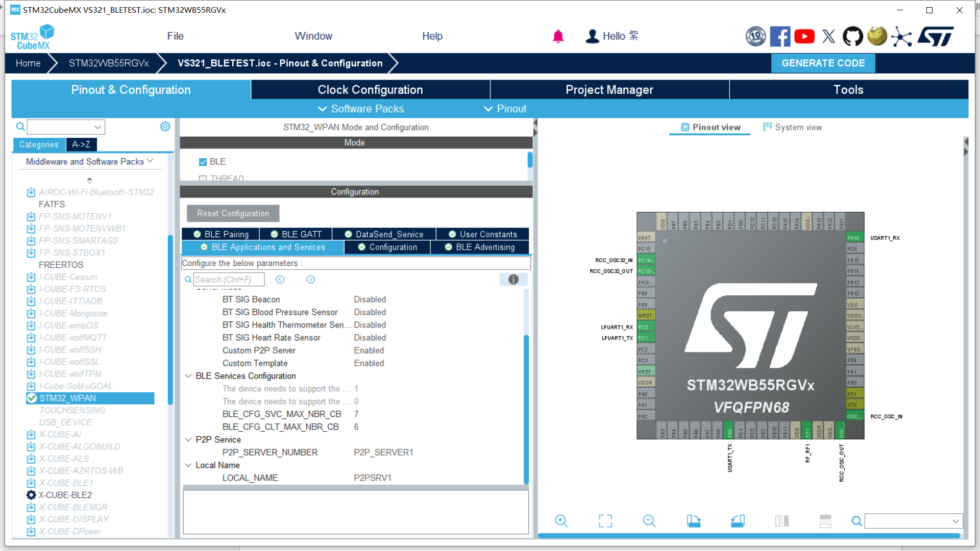Type in the Search (Ctrl+F) parameter field
The height and width of the screenshot is (551, 980).
[x=228, y=279]
